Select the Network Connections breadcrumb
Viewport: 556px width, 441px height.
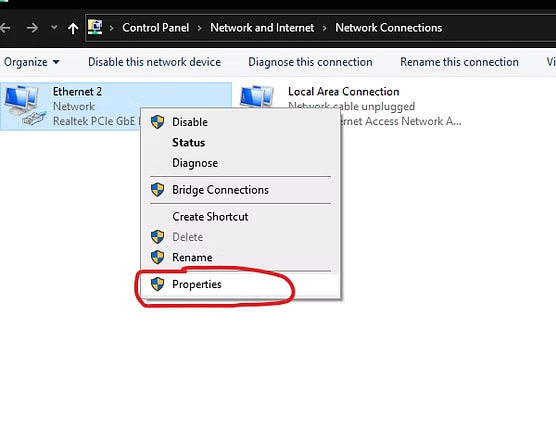click(389, 28)
